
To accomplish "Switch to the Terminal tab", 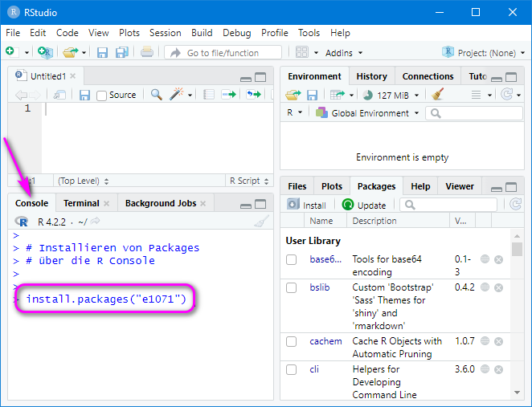I will 81,203.
